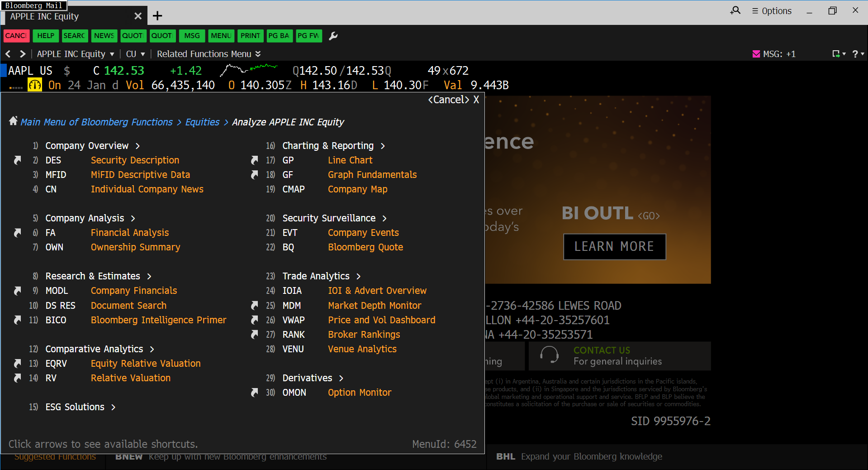Click shortcut arrow beside GP Line Chart
This screenshot has width=868, height=470.
255,160
